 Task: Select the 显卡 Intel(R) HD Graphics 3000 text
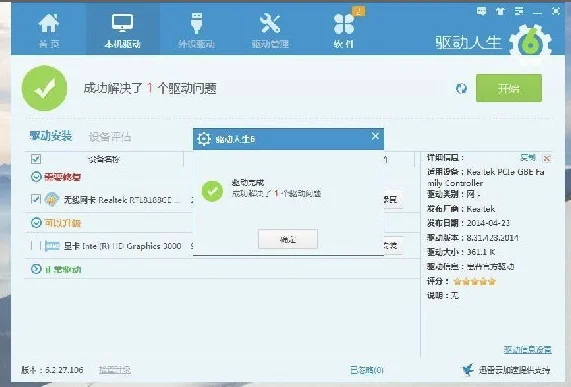point(122,246)
